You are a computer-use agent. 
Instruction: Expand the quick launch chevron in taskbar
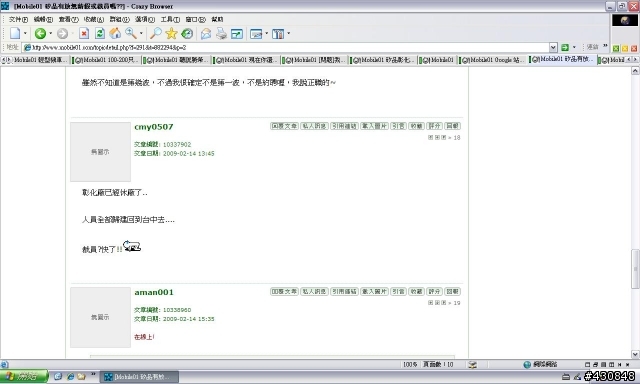coord(93,374)
